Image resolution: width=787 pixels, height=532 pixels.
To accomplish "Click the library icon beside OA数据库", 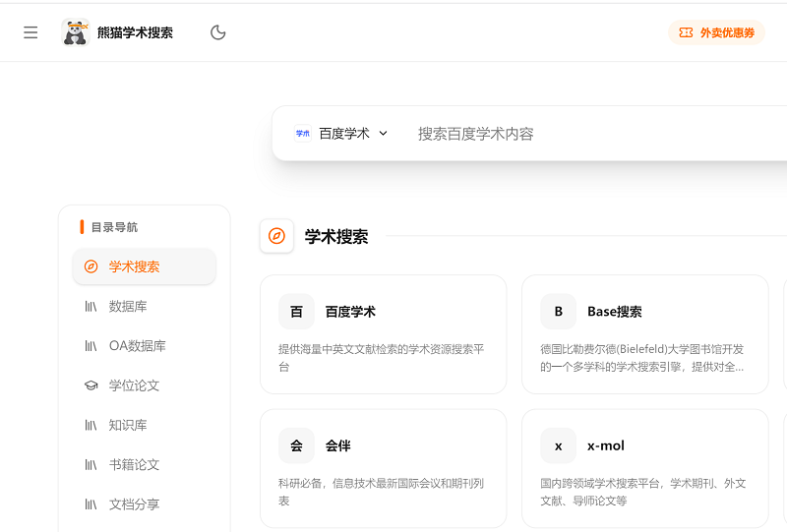I will coord(91,346).
